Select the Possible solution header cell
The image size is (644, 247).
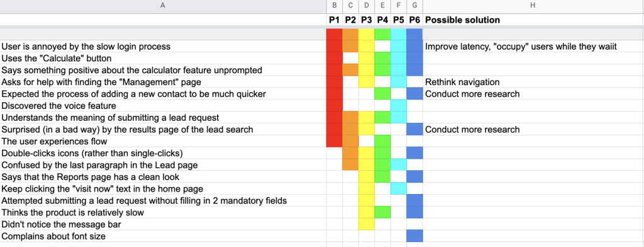tap(533, 20)
